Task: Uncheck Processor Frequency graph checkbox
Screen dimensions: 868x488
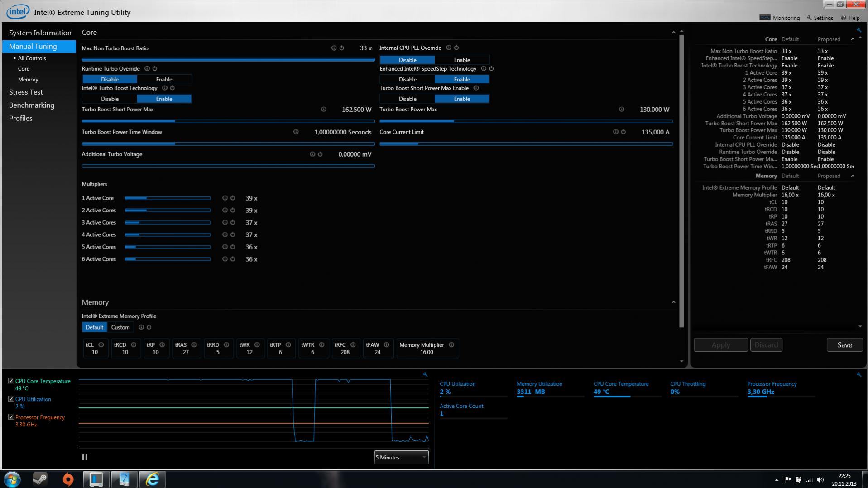Action: point(11,417)
